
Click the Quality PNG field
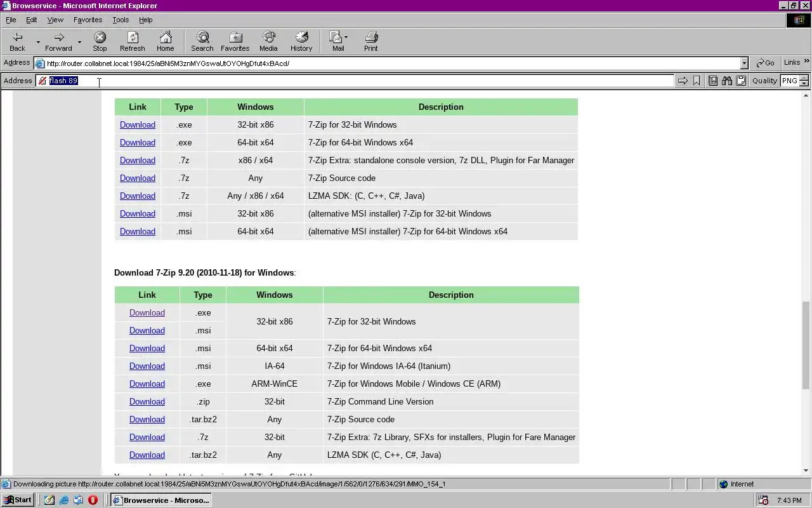789,81
